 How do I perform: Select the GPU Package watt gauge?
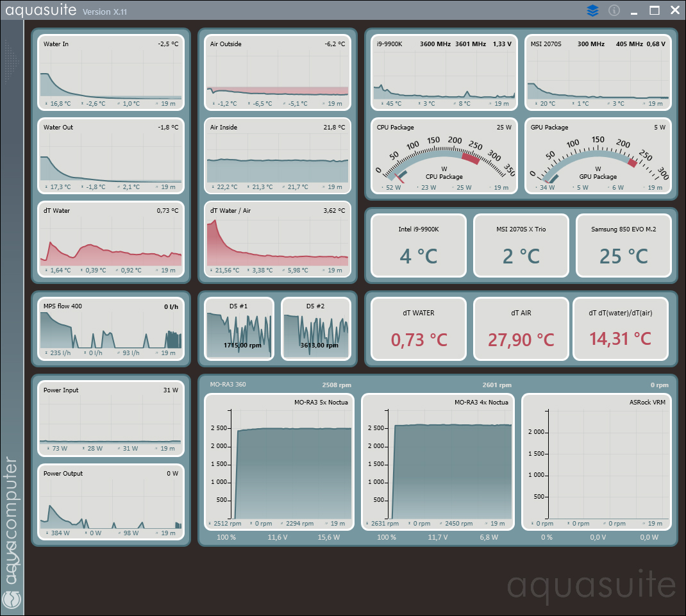tap(598, 156)
